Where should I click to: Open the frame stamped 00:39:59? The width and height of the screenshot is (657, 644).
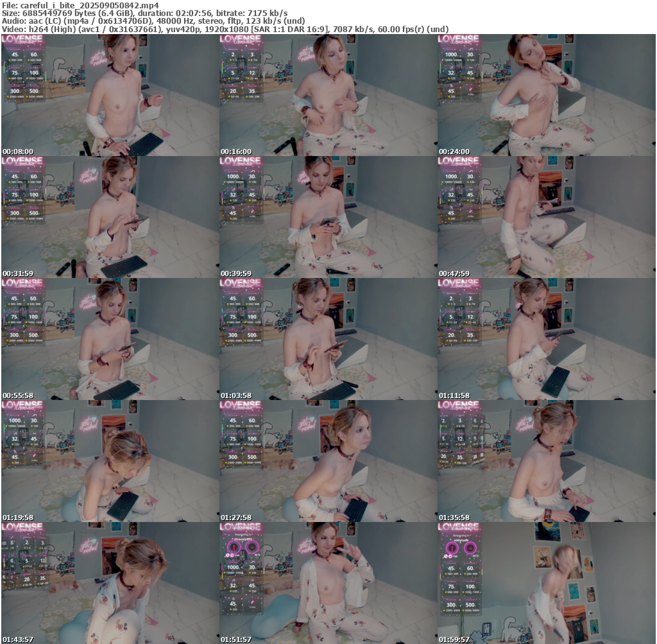point(328,217)
